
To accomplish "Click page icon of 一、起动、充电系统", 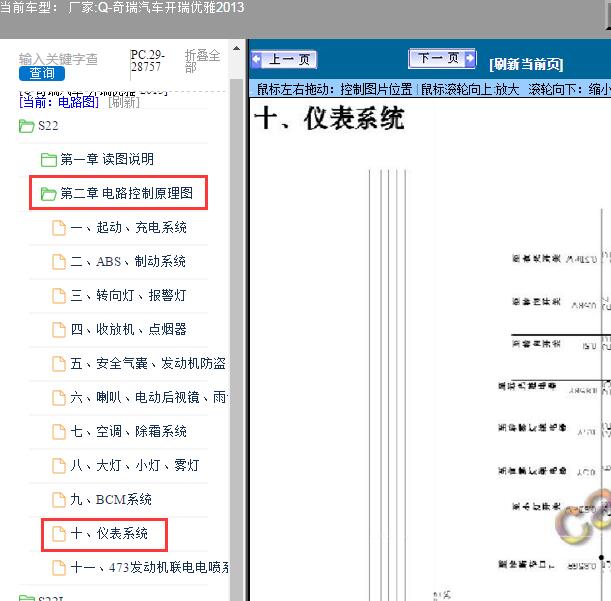I will point(59,228).
